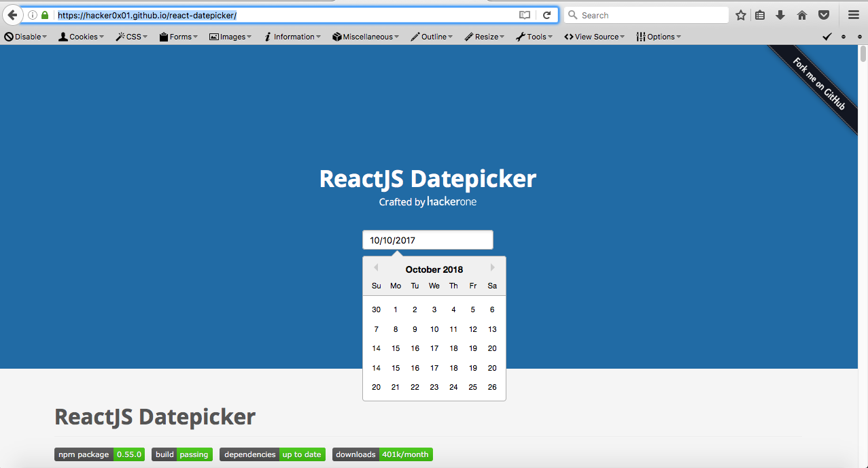
Task: Select day 13 in the calendar
Action: pyautogui.click(x=492, y=329)
